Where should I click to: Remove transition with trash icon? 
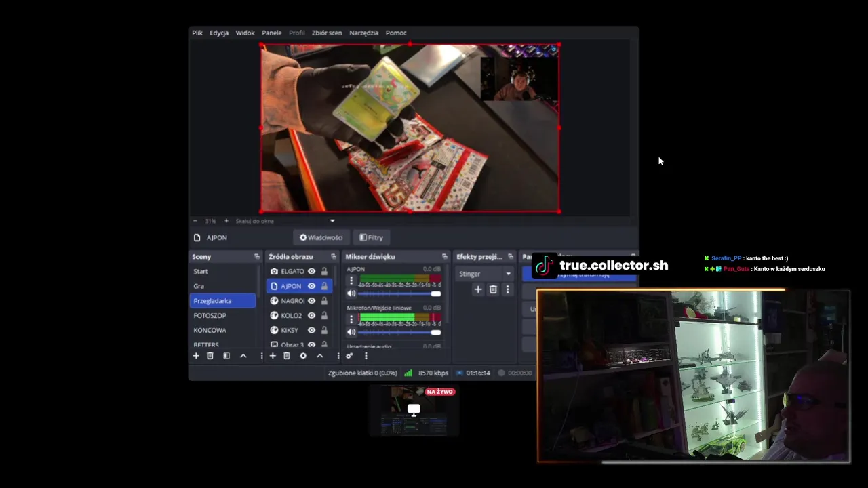493,289
